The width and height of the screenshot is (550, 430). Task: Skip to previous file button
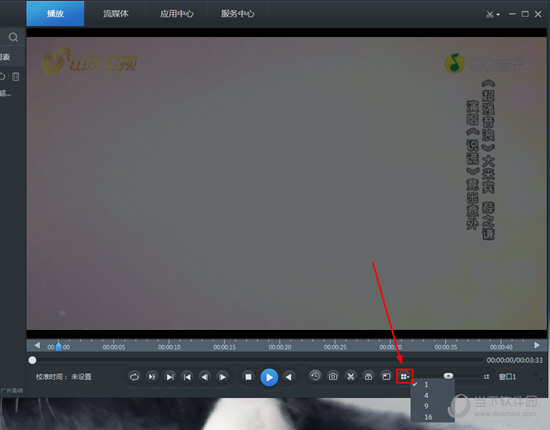click(187, 377)
